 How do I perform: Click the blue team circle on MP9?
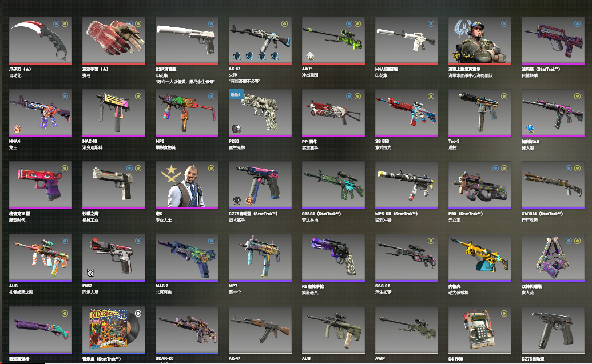coord(212,96)
